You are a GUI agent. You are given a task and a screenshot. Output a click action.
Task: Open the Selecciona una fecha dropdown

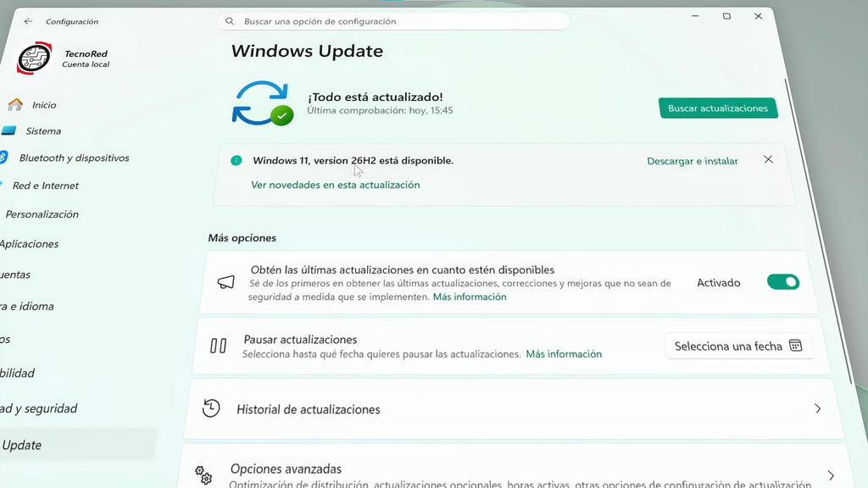(x=739, y=346)
